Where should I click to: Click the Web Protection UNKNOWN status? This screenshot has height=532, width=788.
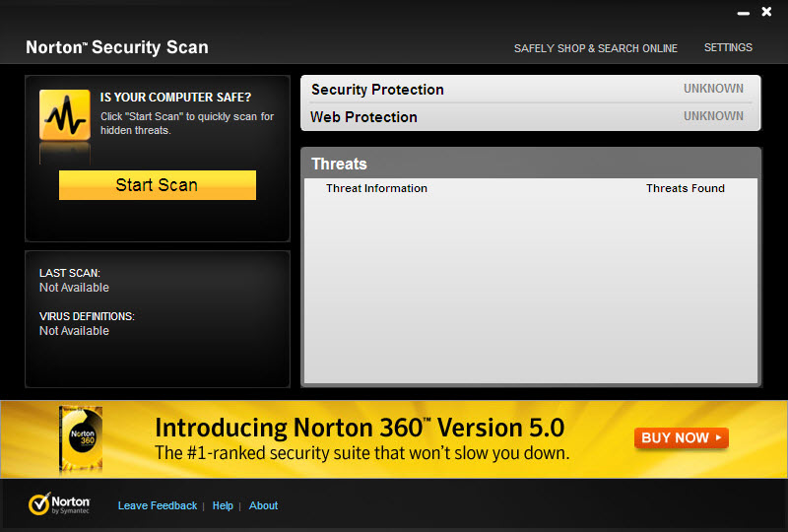713,116
